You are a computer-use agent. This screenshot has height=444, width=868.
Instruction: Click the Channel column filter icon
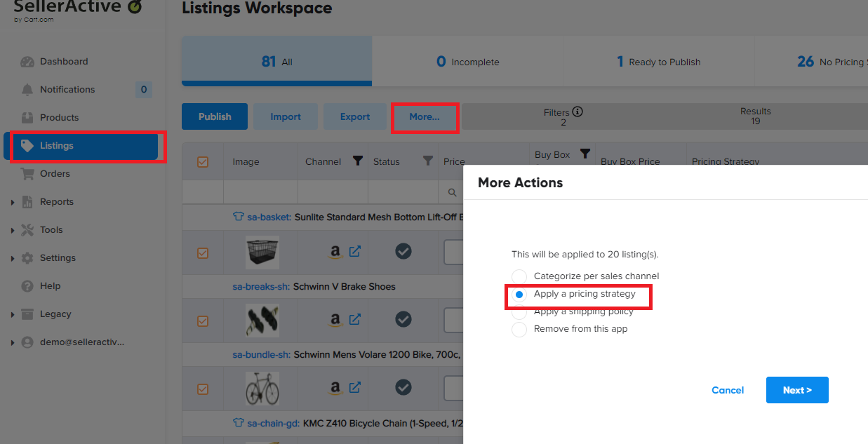pos(357,161)
